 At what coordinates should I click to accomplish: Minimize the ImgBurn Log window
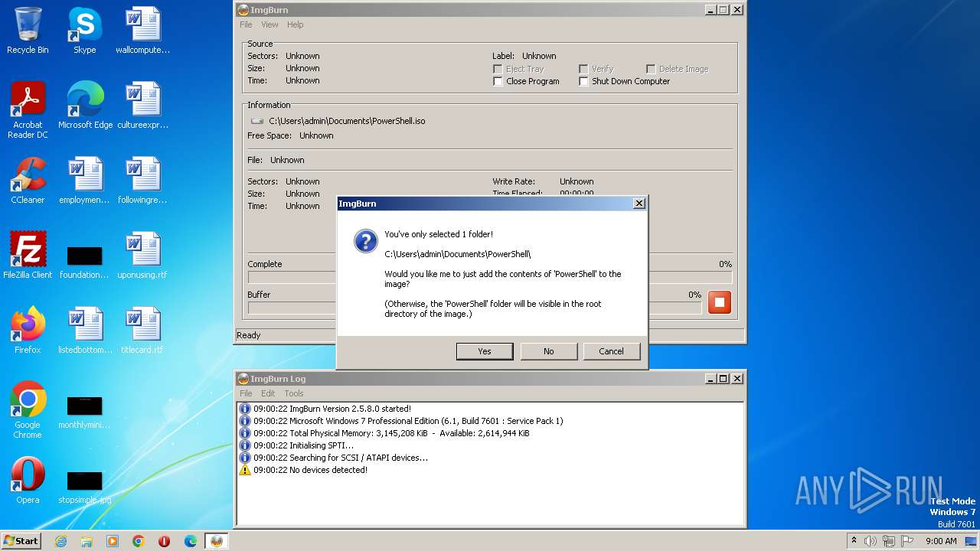(710, 379)
